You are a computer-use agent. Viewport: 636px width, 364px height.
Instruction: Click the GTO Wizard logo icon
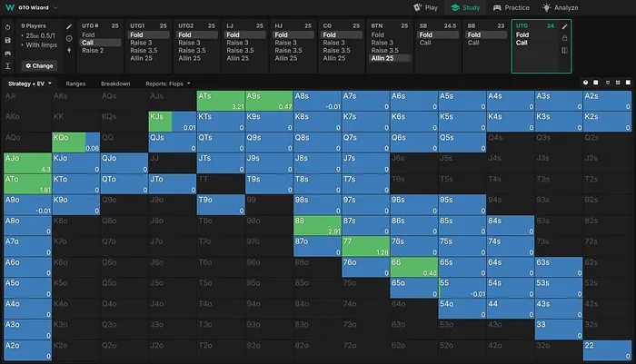click(x=9, y=7)
